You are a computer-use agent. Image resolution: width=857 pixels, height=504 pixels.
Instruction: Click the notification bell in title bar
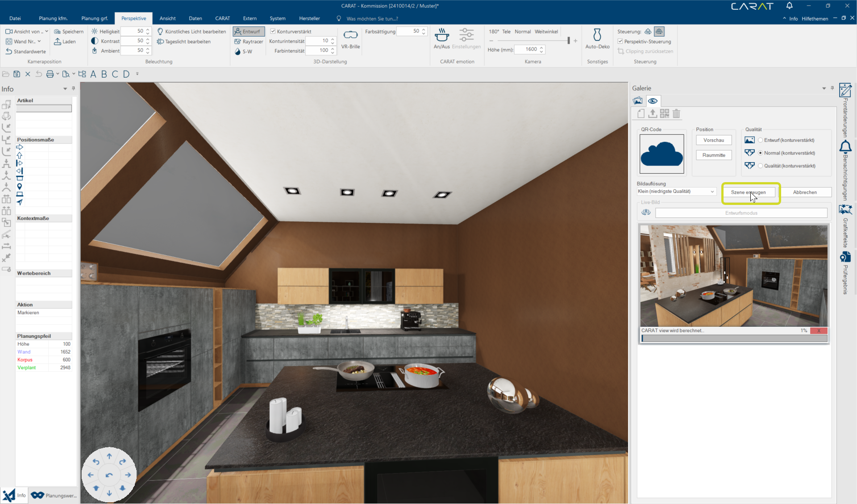pyautogui.click(x=789, y=6)
